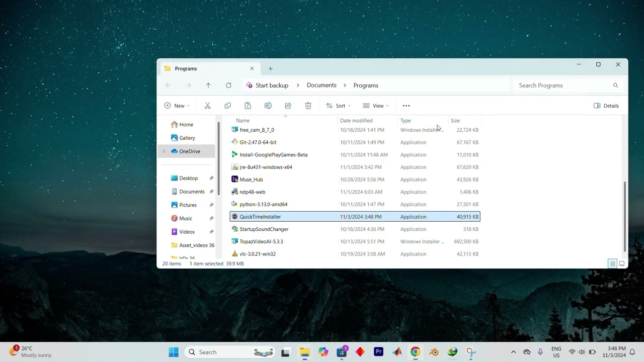This screenshot has height=362, width=644.
Task: Click the Delete trash icon
Action: [308, 106]
